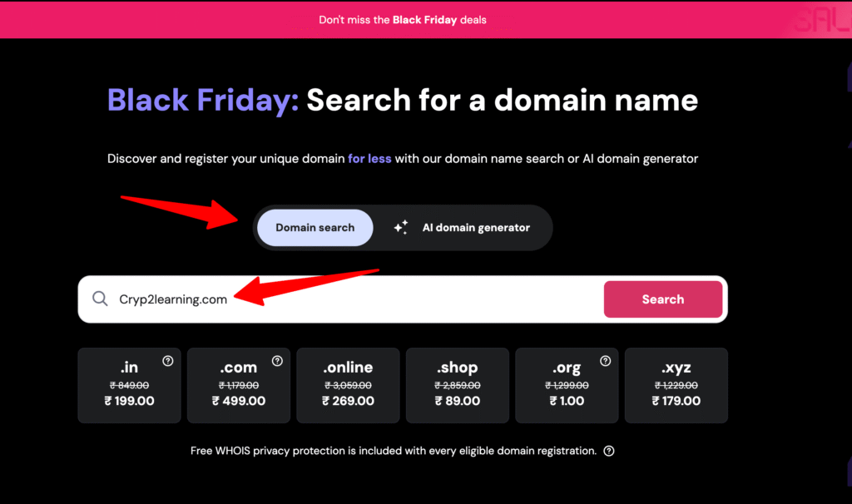The height and width of the screenshot is (504, 852).
Task: Click the WHOIS privacy protection info icon
Action: [609, 451]
